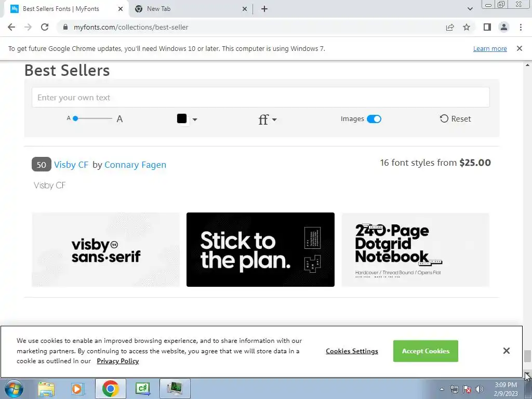Screen dimensions: 532x399
Task: Open Chrome three-dot menu
Action: (521, 27)
